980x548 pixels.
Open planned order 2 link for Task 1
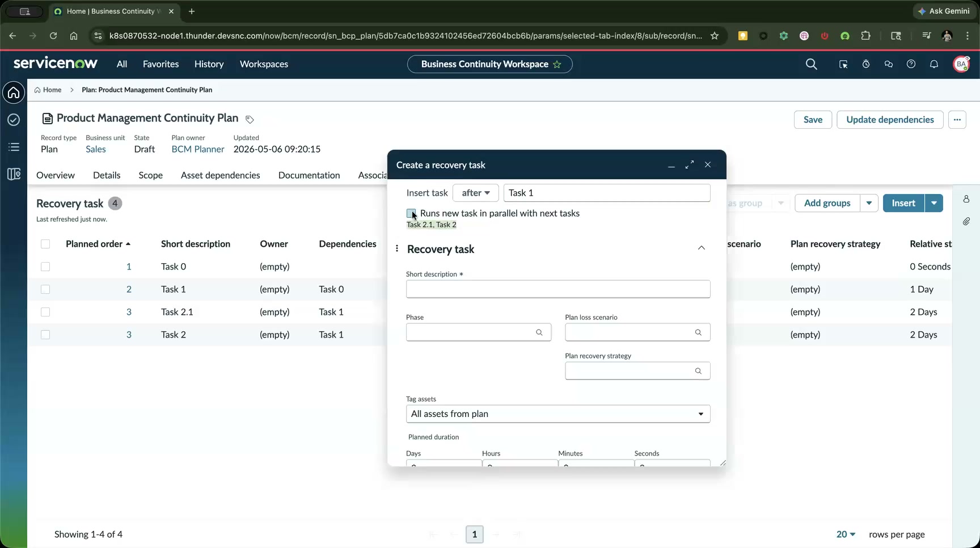(129, 289)
